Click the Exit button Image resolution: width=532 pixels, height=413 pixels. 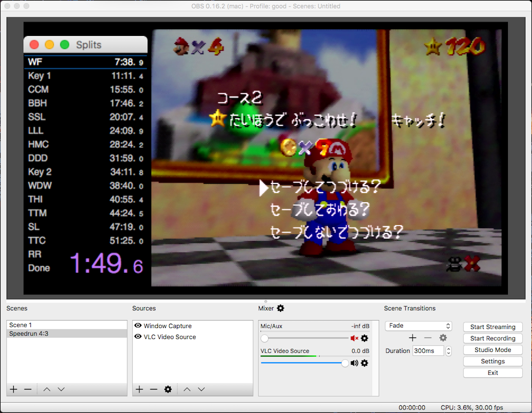[x=493, y=373]
